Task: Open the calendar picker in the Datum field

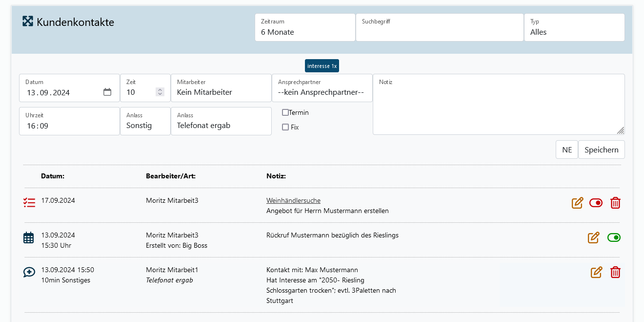Action: 107,92
